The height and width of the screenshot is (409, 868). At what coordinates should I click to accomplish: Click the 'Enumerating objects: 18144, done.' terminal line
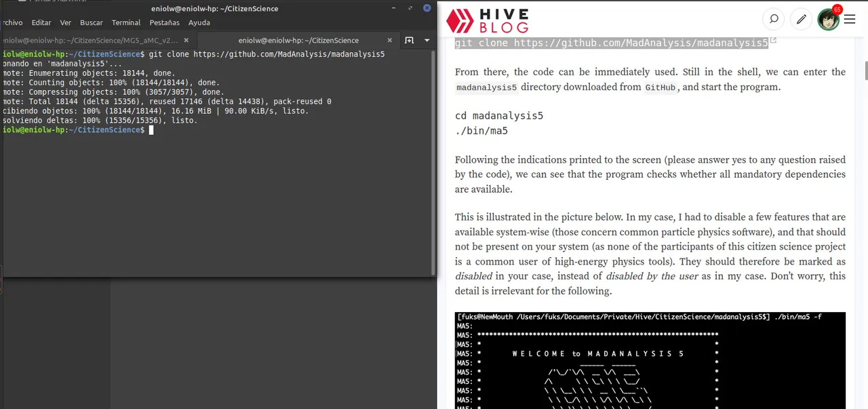point(88,73)
